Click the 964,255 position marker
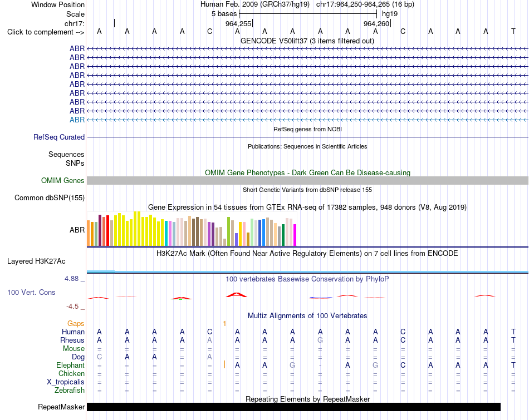The width and height of the screenshot is (529, 420). (238, 23)
